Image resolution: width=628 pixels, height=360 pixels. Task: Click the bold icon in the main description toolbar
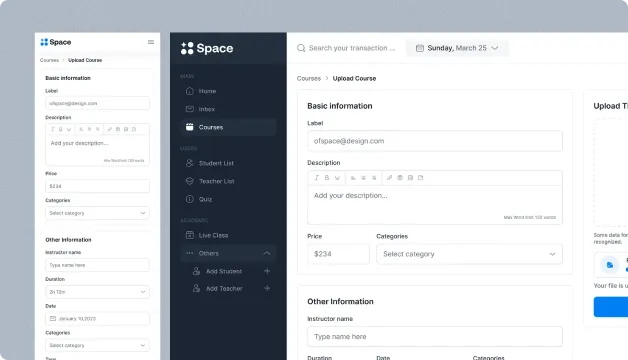(x=327, y=178)
